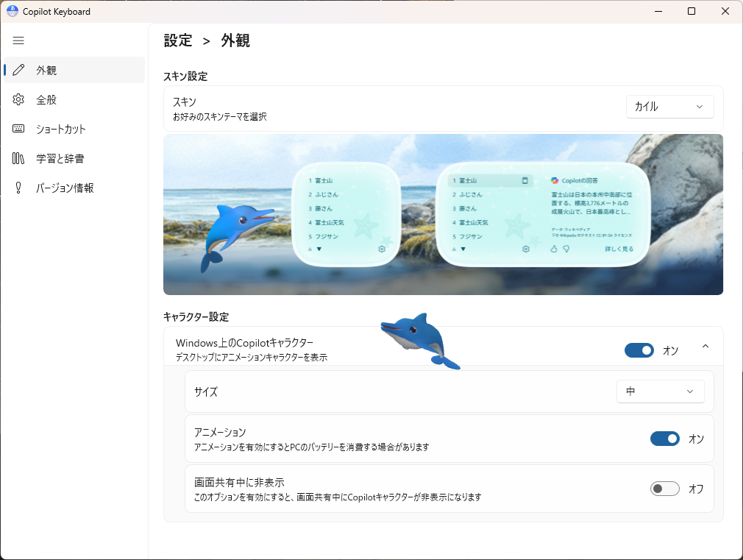Click the thumbs-up icon in the skin preview
743x560 pixels.
click(x=554, y=249)
